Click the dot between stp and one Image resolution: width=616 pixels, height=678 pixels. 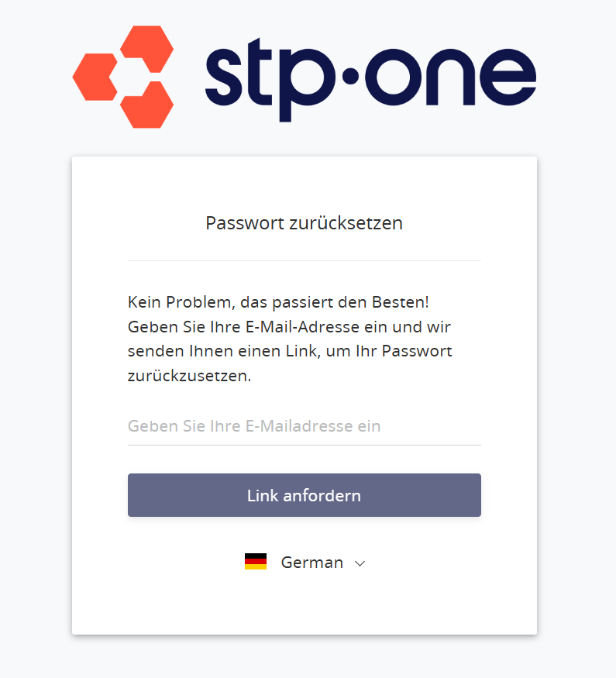(x=350, y=76)
